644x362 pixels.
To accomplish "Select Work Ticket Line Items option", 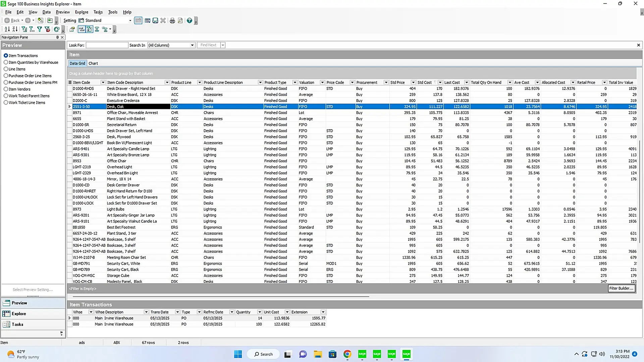I will (x=6, y=103).
